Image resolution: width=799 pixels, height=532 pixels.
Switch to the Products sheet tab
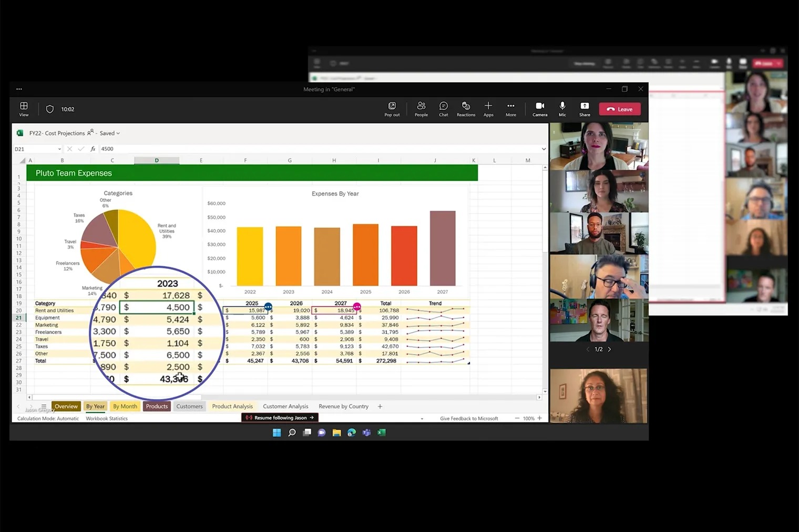pyautogui.click(x=157, y=406)
